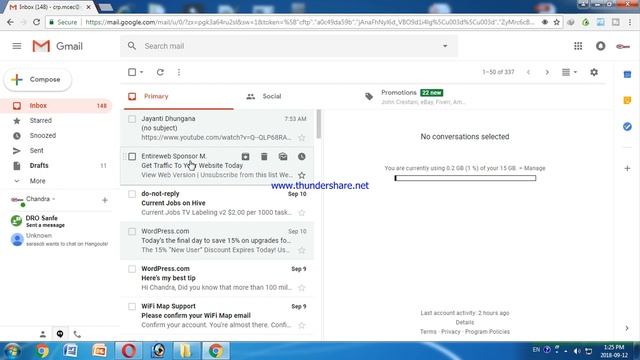Open Calendar from the right side panel
The height and width of the screenshot is (360, 640).
(627, 74)
